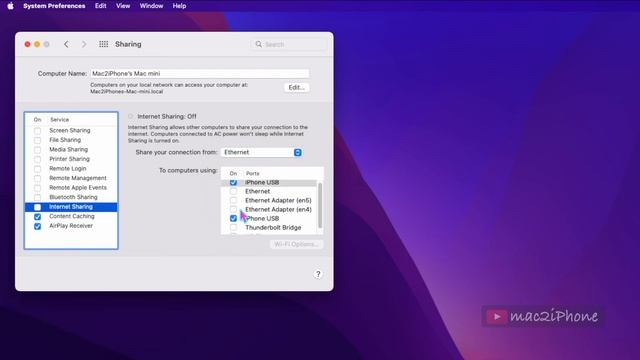Select the Thunderbolt Bridge port label
This screenshot has width=640, height=360.
click(x=273, y=227)
